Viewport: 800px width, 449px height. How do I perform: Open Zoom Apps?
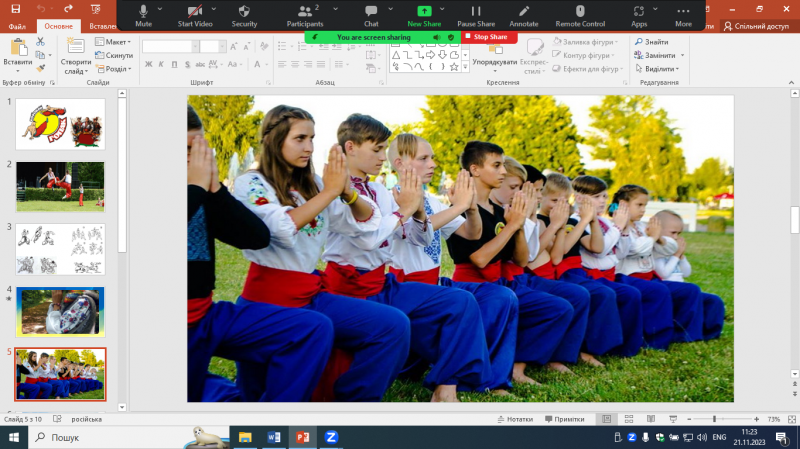[639, 16]
